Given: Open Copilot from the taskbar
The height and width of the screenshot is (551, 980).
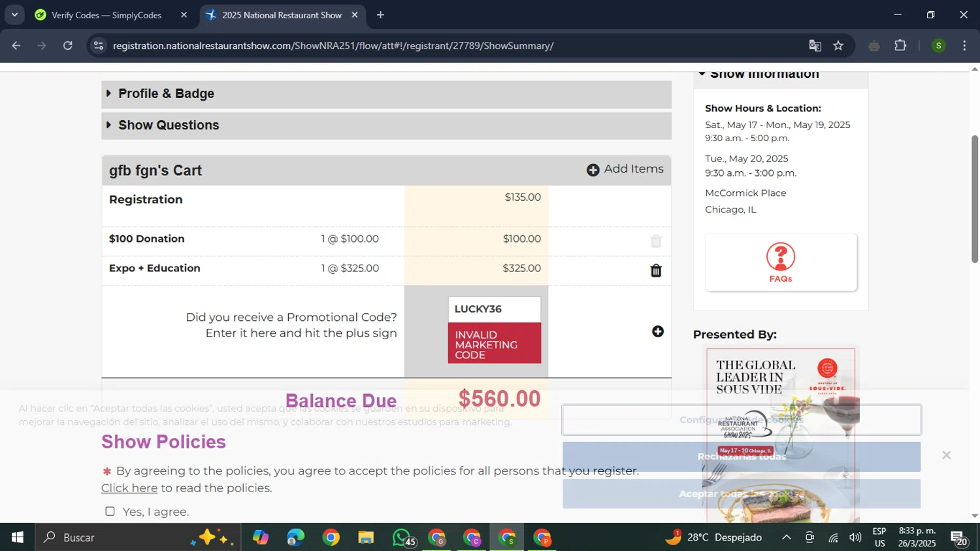Looking at the screenshot, I should [x=261, y=537].
